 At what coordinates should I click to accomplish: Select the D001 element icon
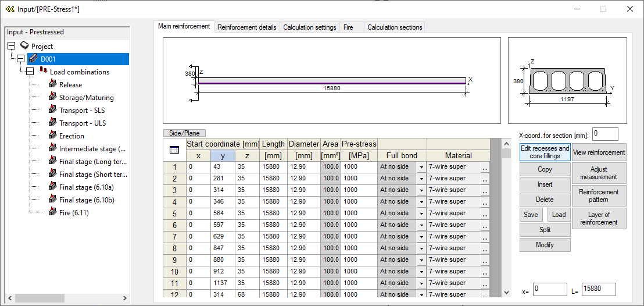[x=33, y=59]
